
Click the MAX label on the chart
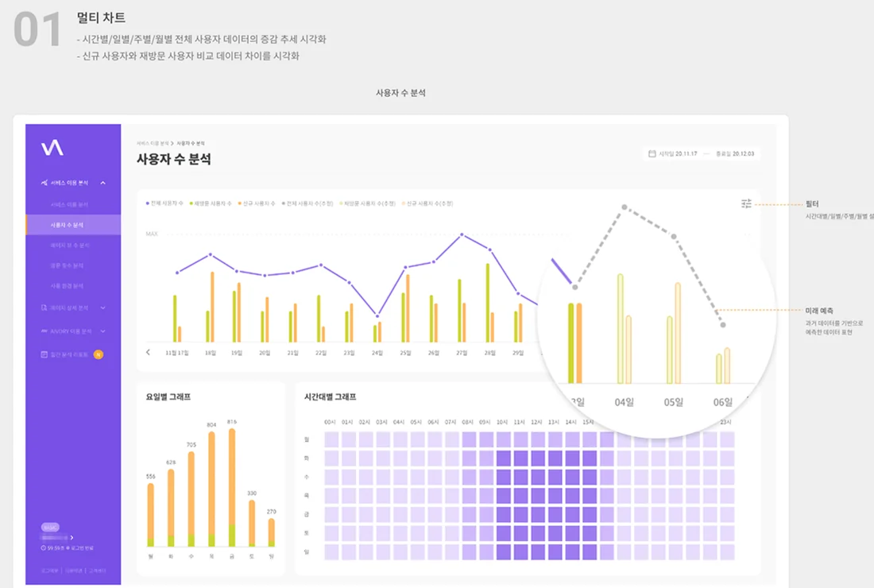pos(152,234)
